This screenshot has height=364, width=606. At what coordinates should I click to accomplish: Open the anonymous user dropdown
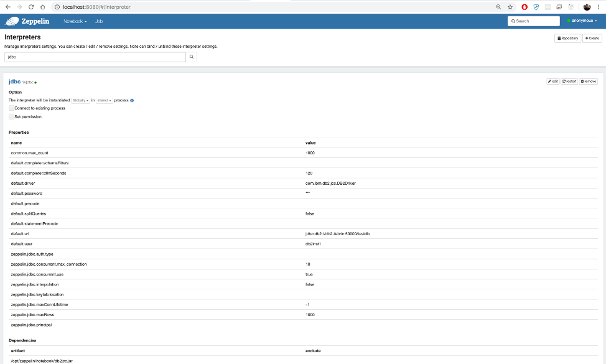[x=582, y=21]
